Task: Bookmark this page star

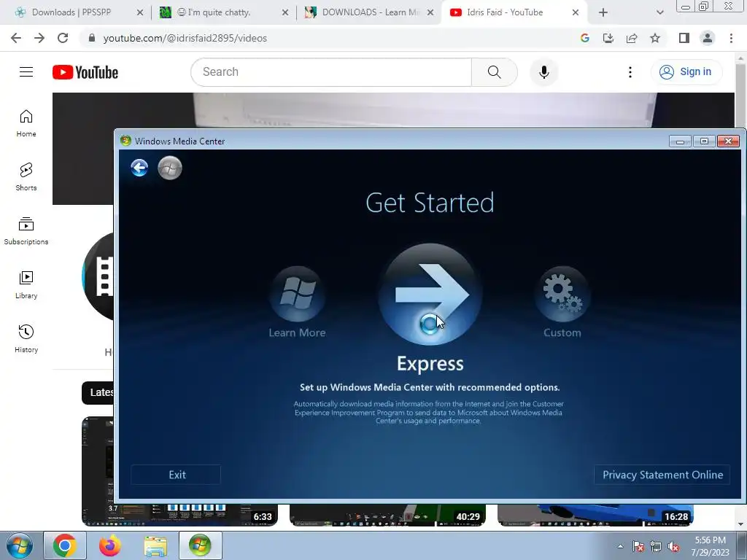Action: click(655, 38)
